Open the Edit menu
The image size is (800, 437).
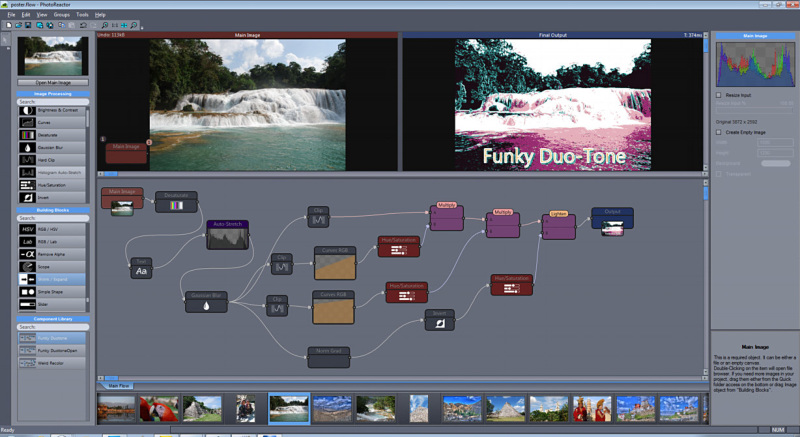pyautogui.click(x=26, y=15)
